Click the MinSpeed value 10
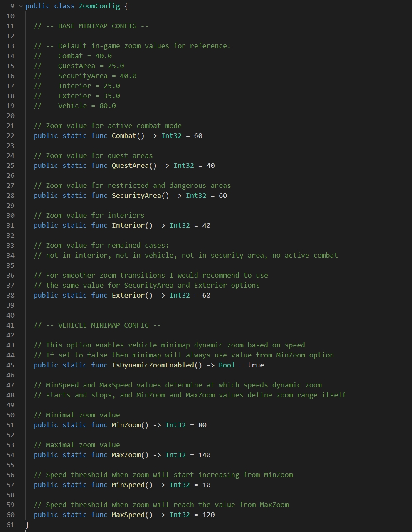Image resolution: width=412 pixels, height=532 pixels. click(x=206, y=485)
